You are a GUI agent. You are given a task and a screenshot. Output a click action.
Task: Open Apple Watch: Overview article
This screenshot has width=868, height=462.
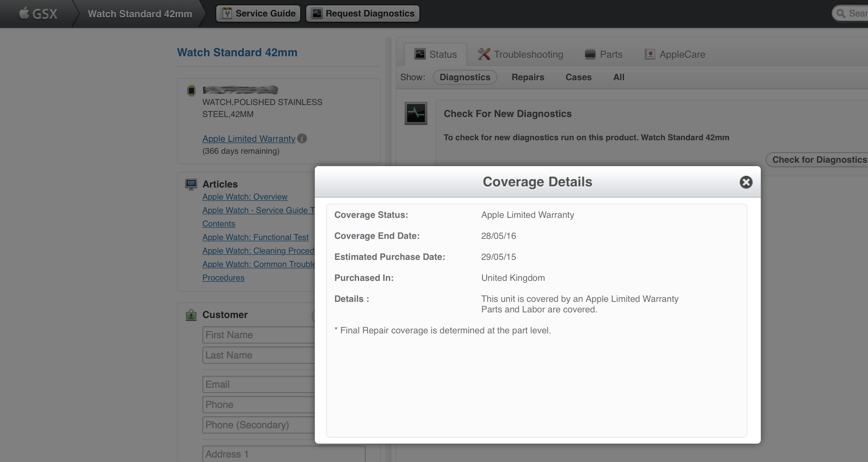tap(245, 197)
